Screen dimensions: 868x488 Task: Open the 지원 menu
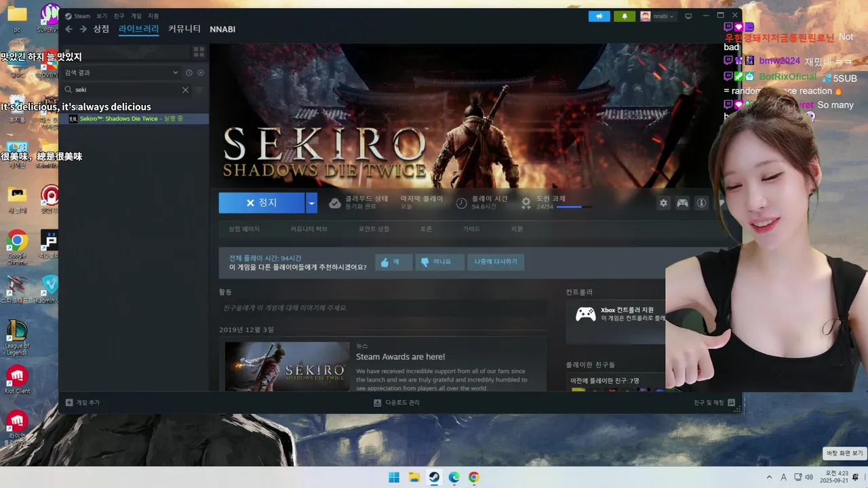click(153, 16)
